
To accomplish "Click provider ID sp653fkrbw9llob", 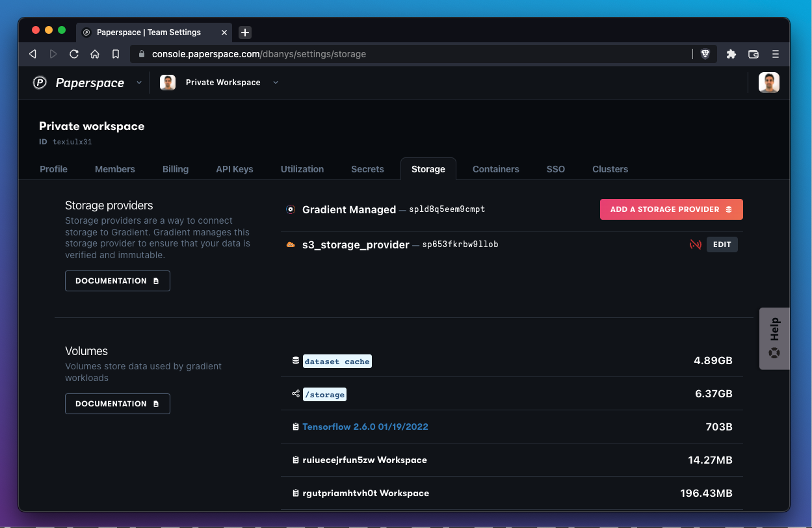I will click(460, 244).
